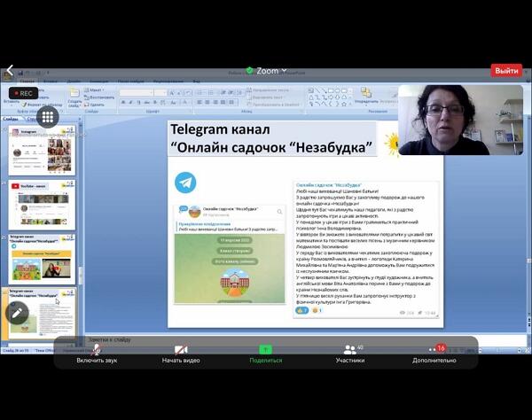Tap the speaker's video thumbnail
The image size is (532, 420).
tap(460, 120)
